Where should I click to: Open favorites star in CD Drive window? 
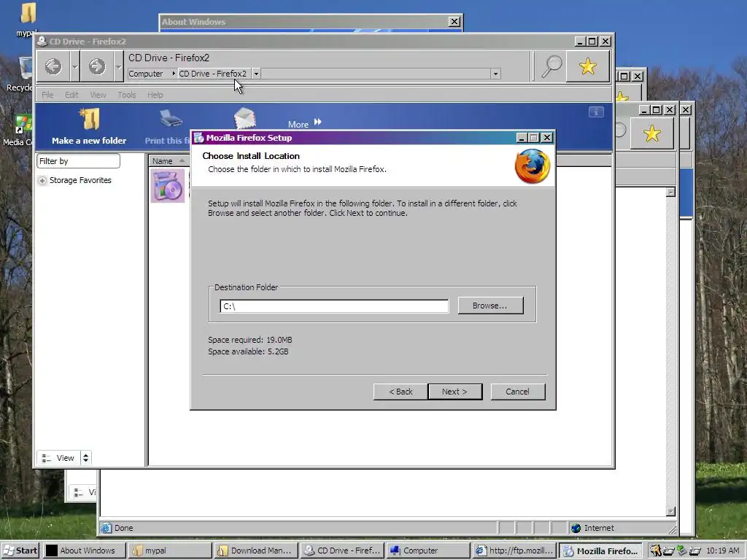click(588, 66)
